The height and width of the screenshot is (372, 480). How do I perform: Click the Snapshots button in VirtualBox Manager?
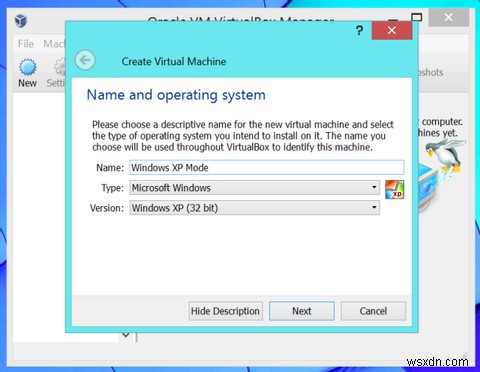[431, 73]
